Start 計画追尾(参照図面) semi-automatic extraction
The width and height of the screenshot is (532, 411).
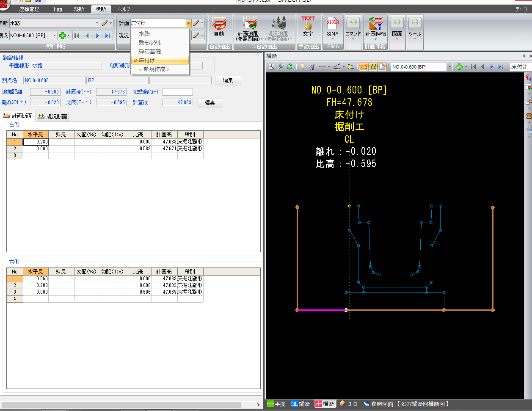click(x=249, y=28)
